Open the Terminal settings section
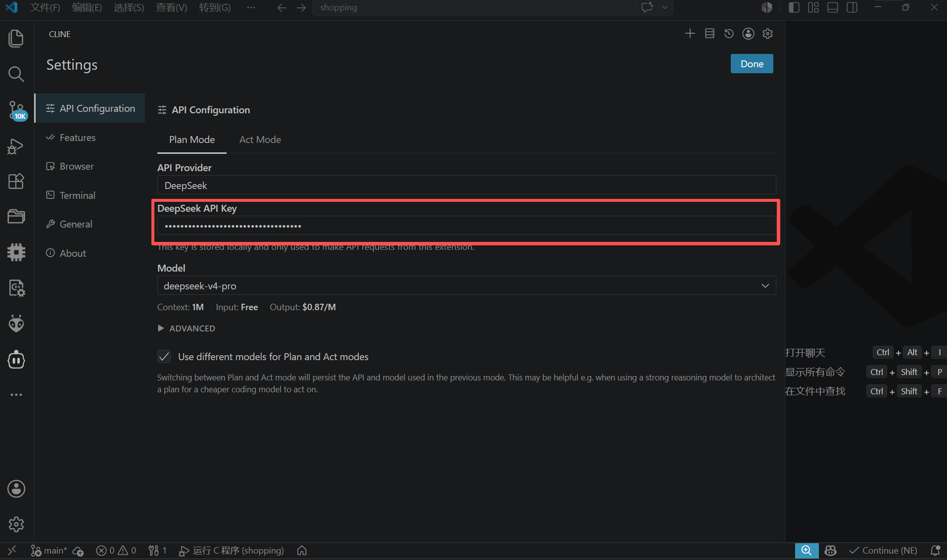947x560 pixels. 90,195
